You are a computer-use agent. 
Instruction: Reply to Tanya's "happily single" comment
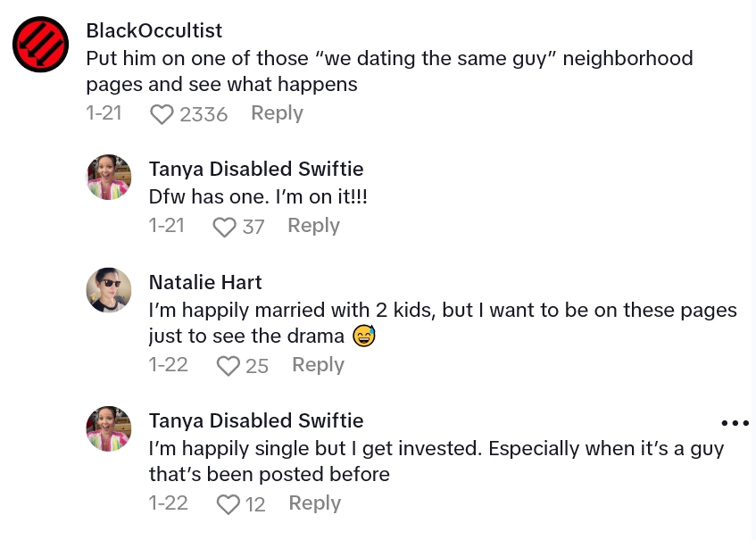314,503
